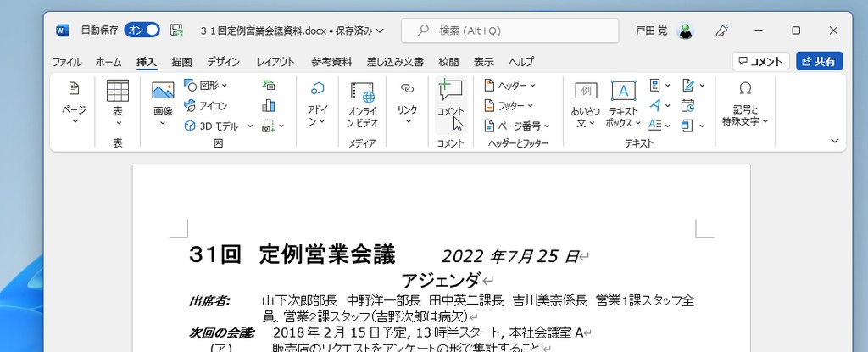Open 記号と特殊文字 (Symbols) menu
The width and height of the screenshot is (868, 352).
coord(745,105)
